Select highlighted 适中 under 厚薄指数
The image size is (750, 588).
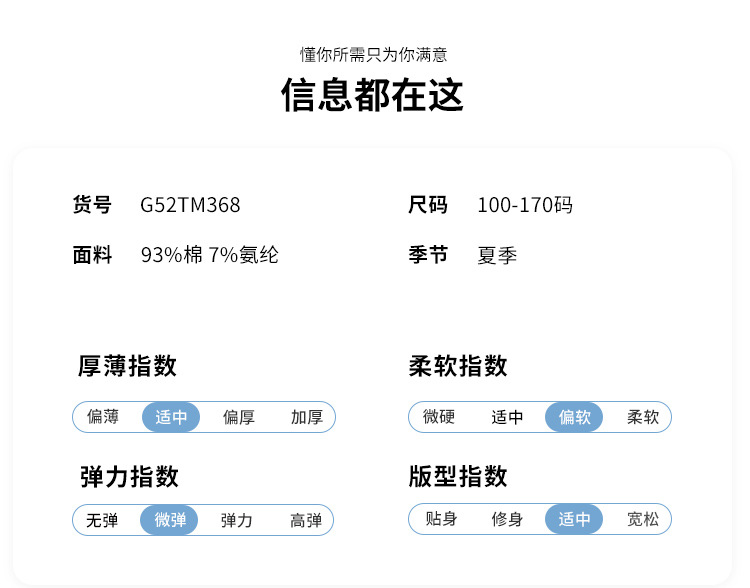point(171,417)
